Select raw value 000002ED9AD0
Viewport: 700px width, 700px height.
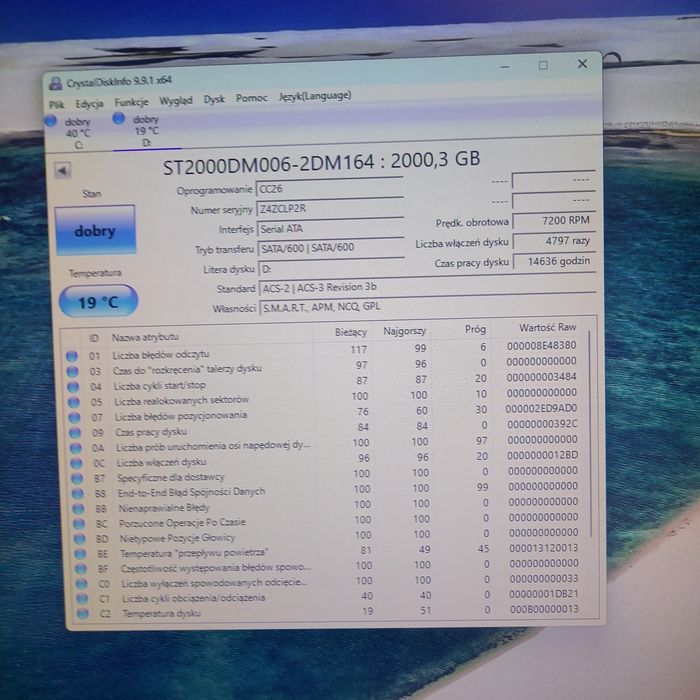coord(542,408)
